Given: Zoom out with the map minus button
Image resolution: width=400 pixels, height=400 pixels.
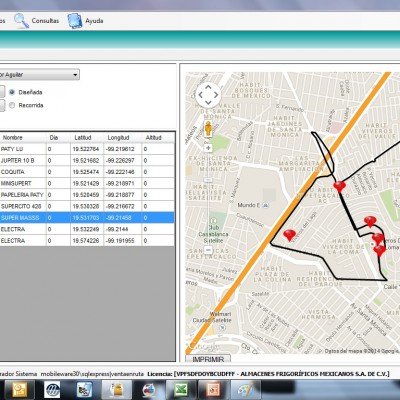Looking at the screenshot, I should (208, 250).
